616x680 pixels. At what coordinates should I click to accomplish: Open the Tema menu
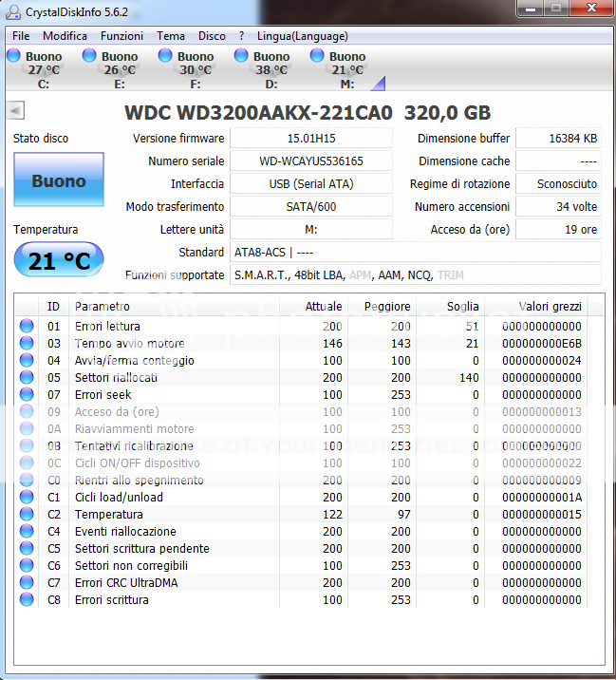click(x=171, y=36)
